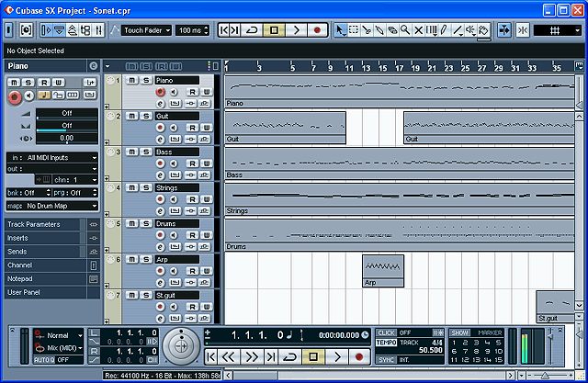Image resolution: width=588 pixels, height=383 pixels.
Task: Click the horizontal scrollbar thumb
Action: [255, 375]
